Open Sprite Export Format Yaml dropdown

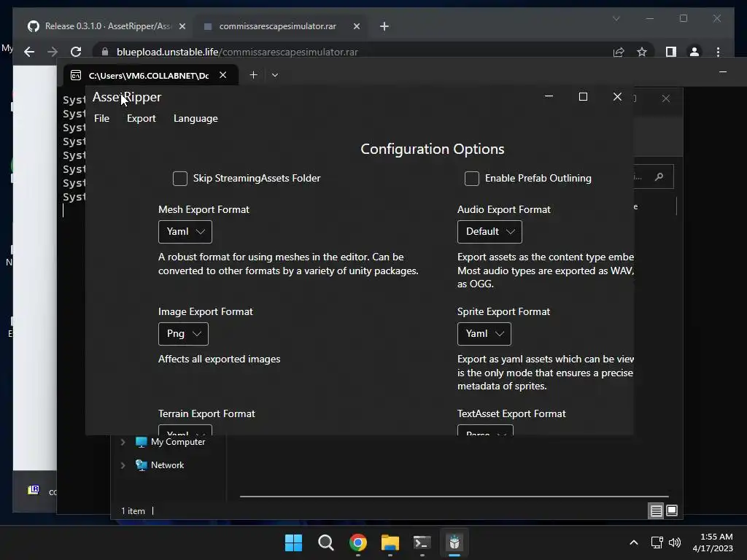[x=484, y=334]
